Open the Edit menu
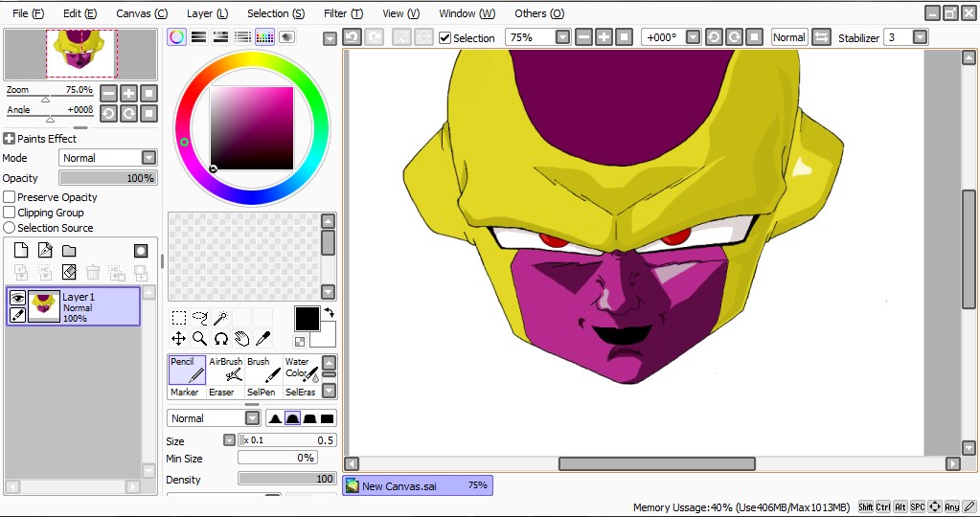The height and width of the screenshot is (517, 980). click(x=80, y=13)
